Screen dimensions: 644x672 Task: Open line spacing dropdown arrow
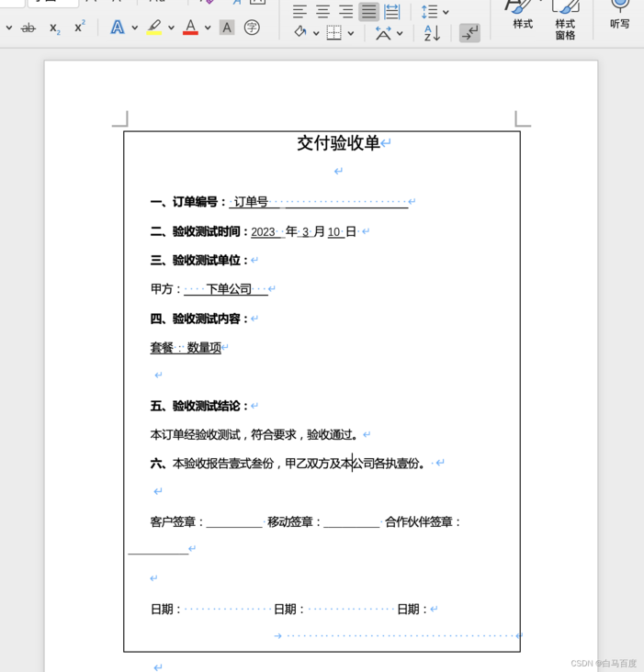(x=446, y=13)
